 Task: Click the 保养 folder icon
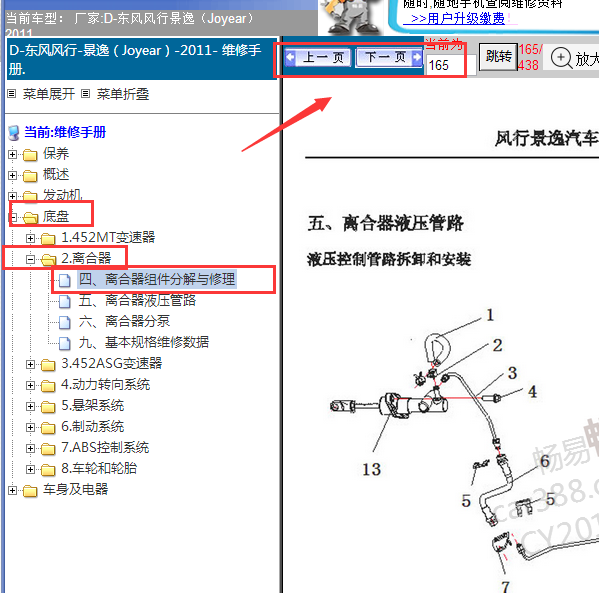(30, 155)
